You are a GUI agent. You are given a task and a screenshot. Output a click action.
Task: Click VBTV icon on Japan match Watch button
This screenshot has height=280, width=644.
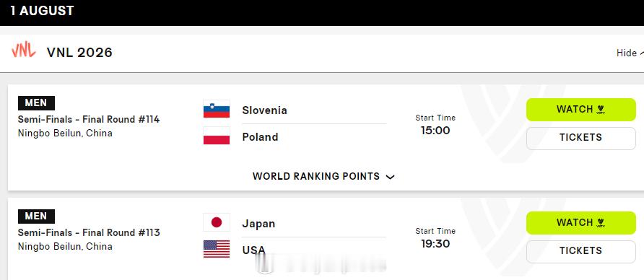pyautogui.click(x=601, y=223)
